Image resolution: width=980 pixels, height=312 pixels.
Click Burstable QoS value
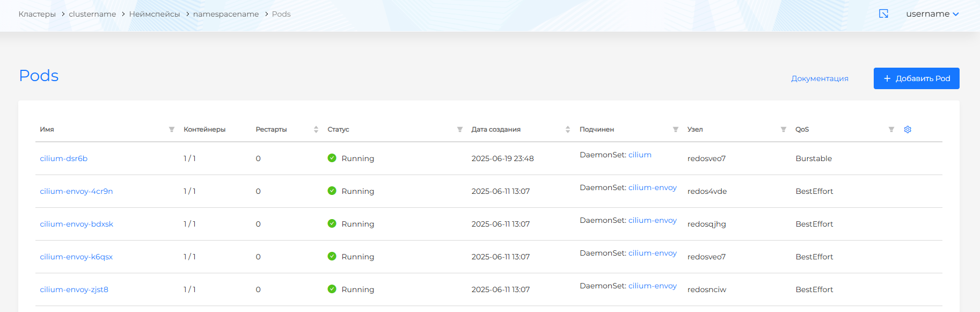click(814, 158)
